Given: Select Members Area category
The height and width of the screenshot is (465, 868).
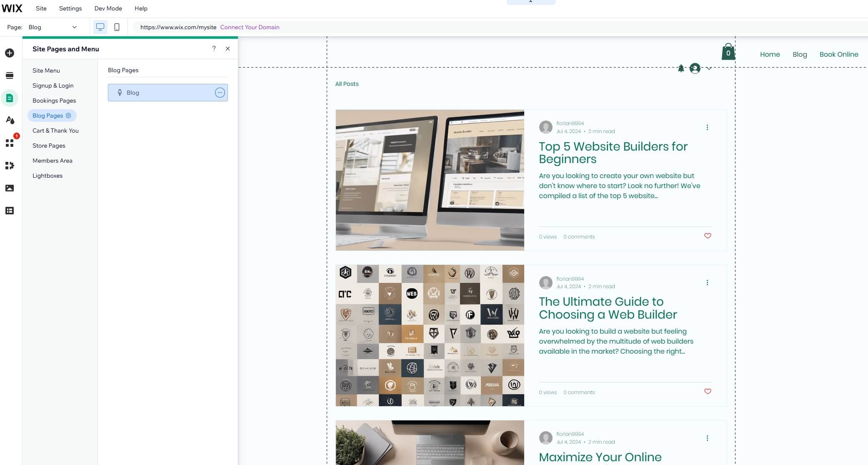Looking at the screenshot, I should pos(53,161).
